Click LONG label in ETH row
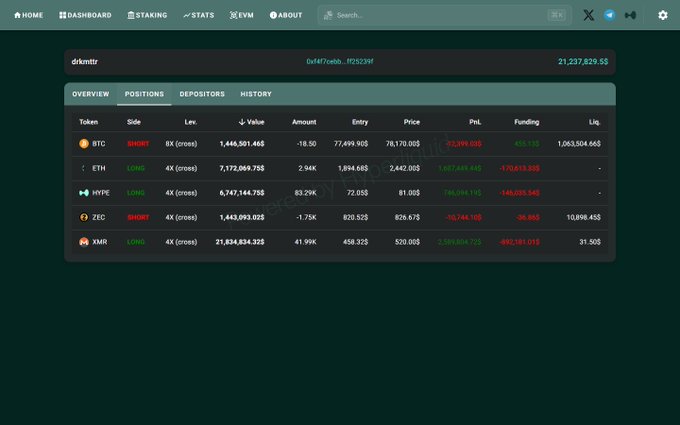This screenshot has height=425, width=680. point(136,168)
